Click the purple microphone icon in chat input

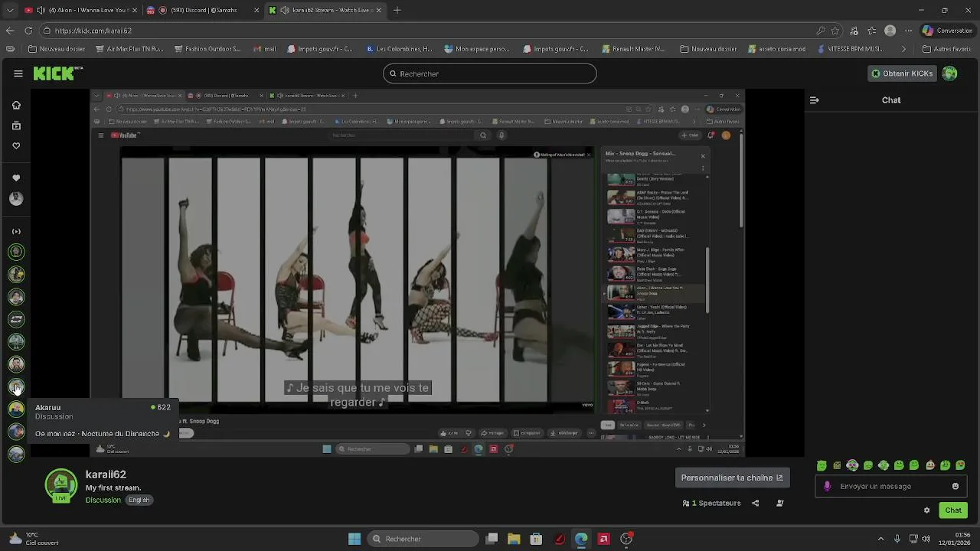click(x=827, y=486)
